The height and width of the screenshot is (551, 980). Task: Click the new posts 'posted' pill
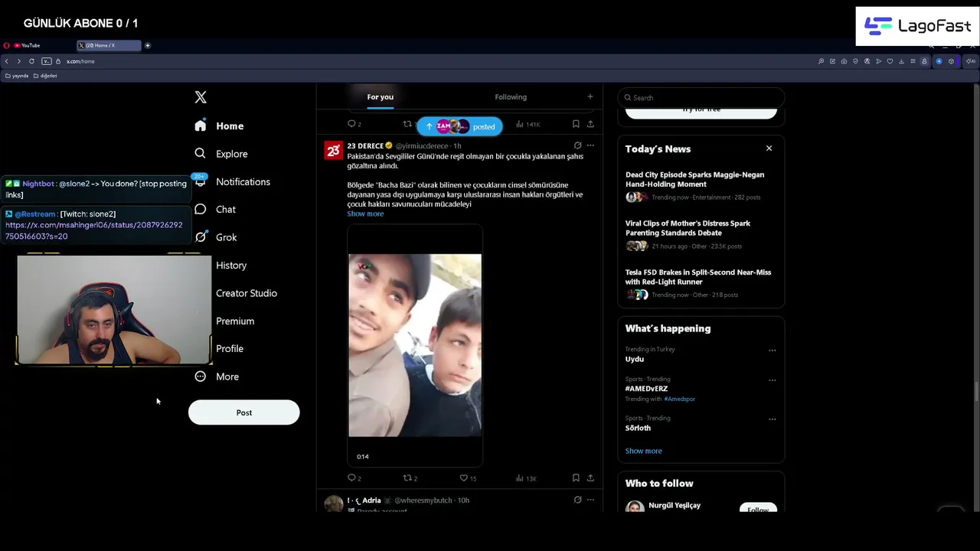click(x=459, y=126)
